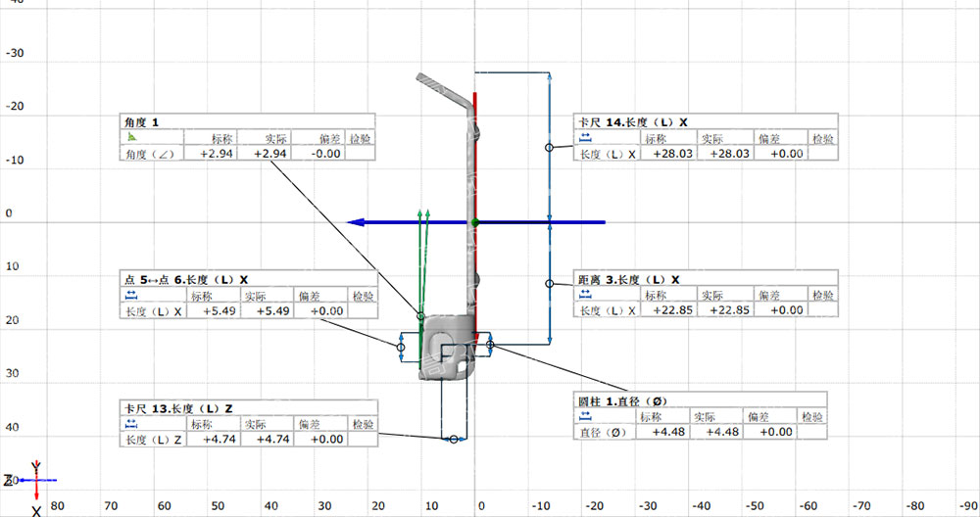The width and height of the screenshot is (980, 517).
Task: Click the distance icon in 距离 3 label
Action: pyautogui.click(x=585, y=296)
